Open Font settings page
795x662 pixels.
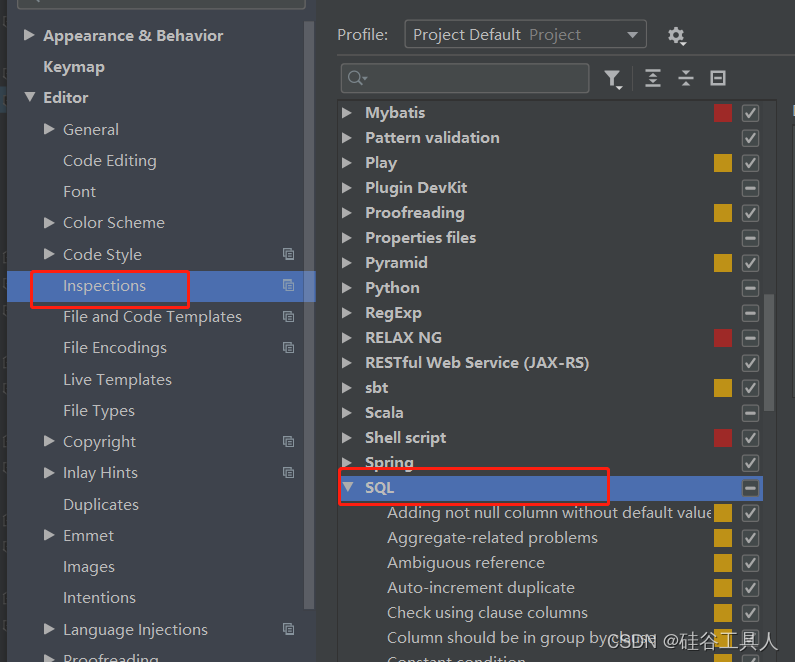[80, 192]
